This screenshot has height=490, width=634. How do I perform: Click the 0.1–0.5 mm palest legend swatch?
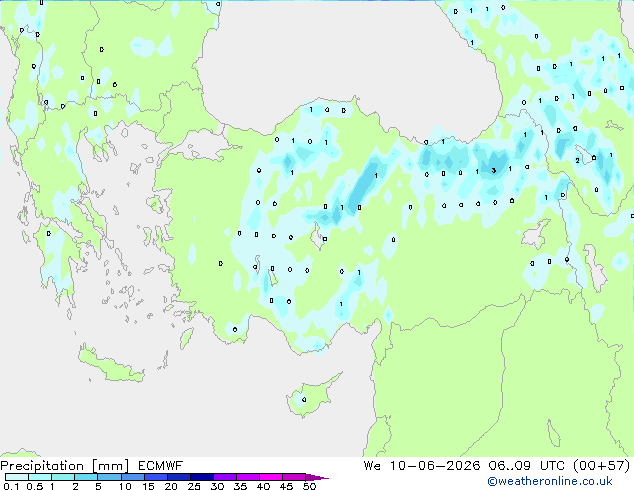click(x=17, y=477)
